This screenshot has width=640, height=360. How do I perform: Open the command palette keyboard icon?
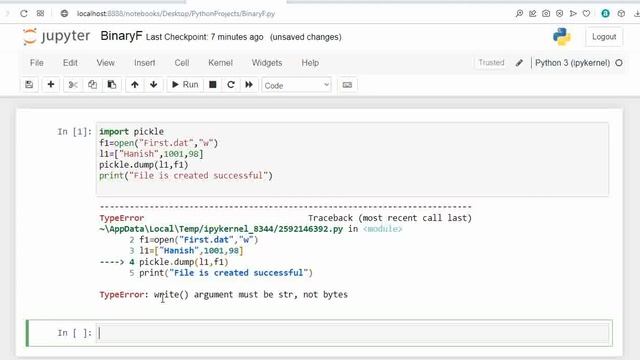tap(347, 85)
